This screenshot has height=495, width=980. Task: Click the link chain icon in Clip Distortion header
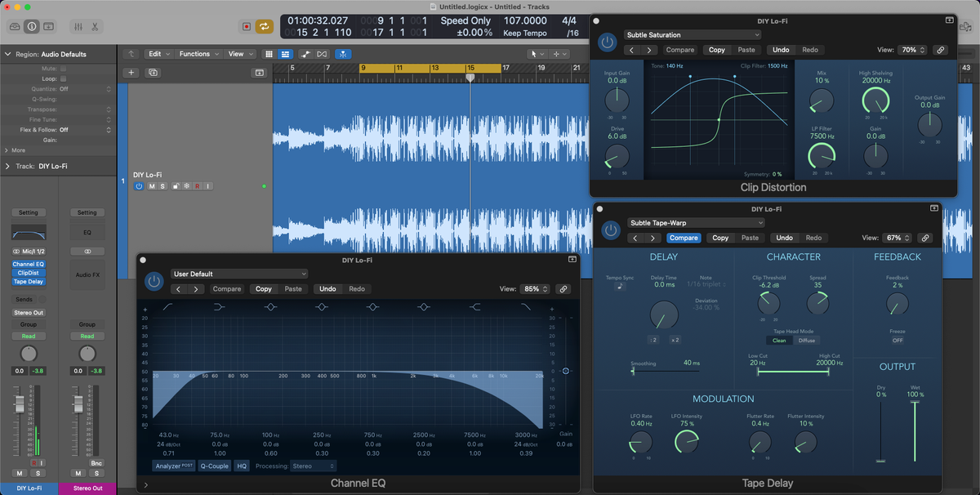pos(941,49)
